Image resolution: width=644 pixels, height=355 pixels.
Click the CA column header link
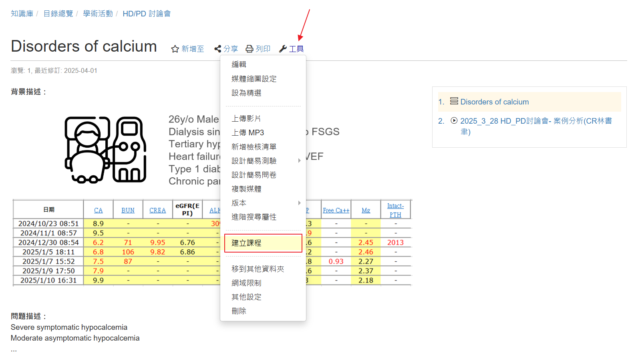point(98,210)
